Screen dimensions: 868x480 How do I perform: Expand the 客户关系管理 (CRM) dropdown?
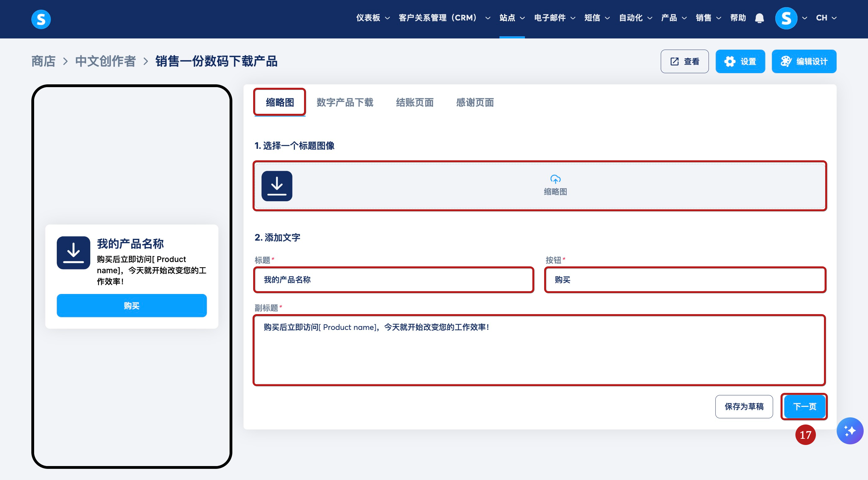(x=444, y=18)
